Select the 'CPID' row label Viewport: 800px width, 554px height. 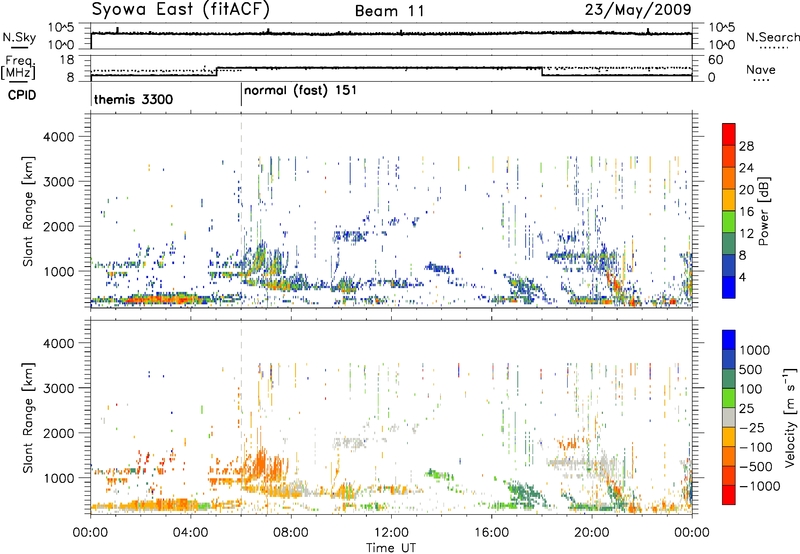[x=22, y=95]
